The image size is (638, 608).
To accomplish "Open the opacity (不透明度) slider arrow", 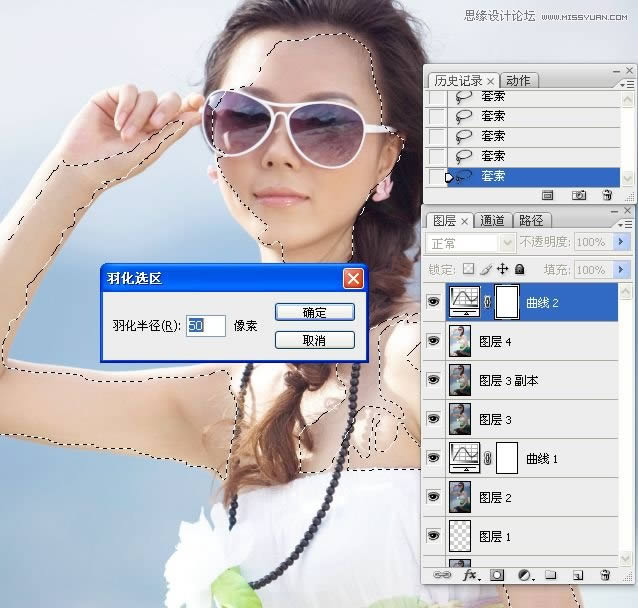I will [x=622, y=243].
